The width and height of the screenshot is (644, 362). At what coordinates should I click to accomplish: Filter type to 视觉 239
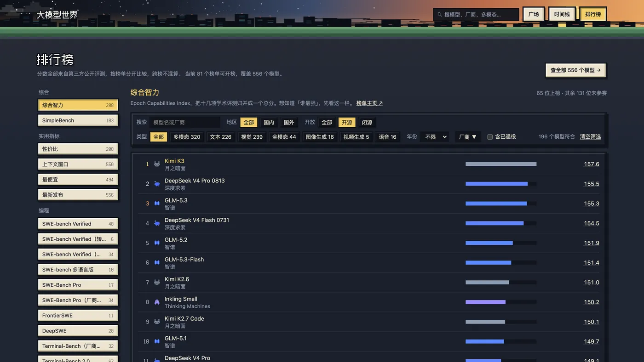[252, 137]
